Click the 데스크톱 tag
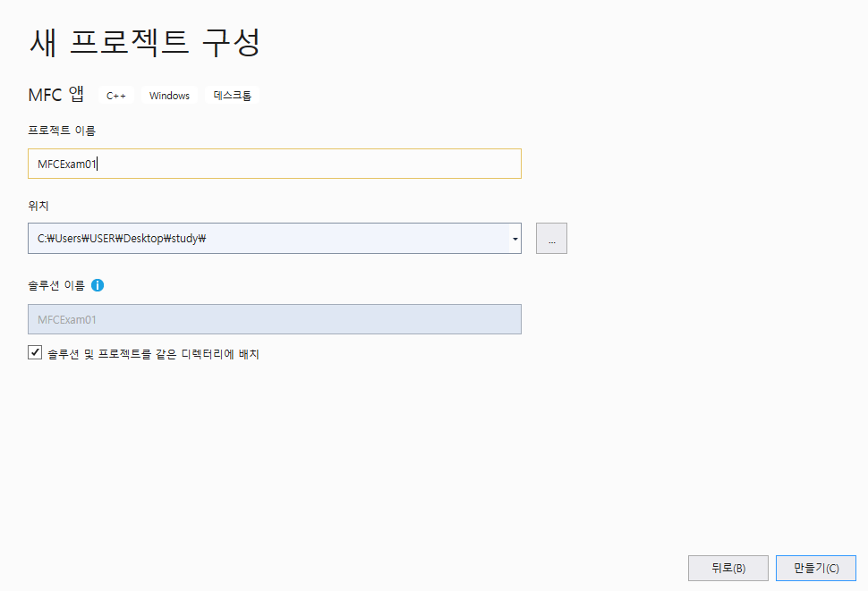The width and height of the screenshot is (868, 591). coord(232,96)
